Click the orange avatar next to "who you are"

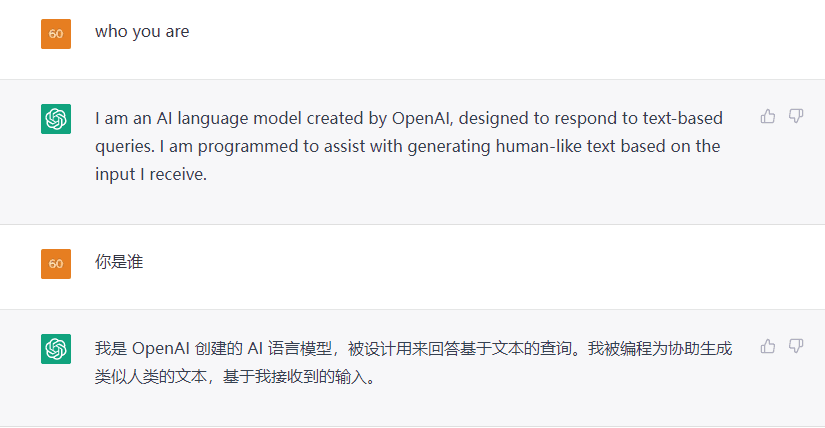(56, 34)
